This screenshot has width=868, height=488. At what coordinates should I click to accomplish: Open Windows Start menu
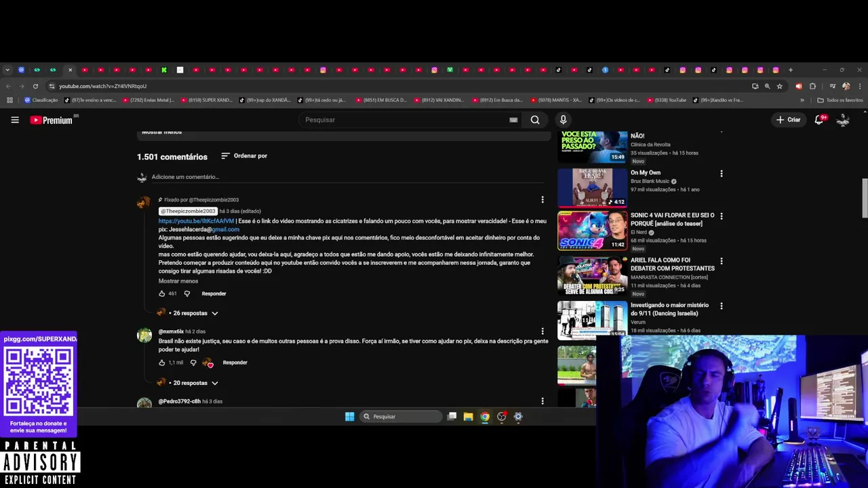(x=349, y=417)
